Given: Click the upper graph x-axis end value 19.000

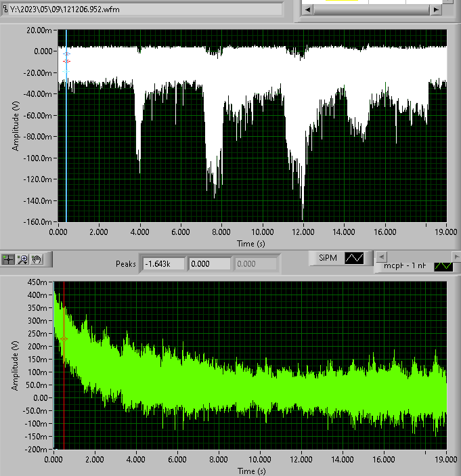Looking at the screenshot, I should [x=445, y=232].
